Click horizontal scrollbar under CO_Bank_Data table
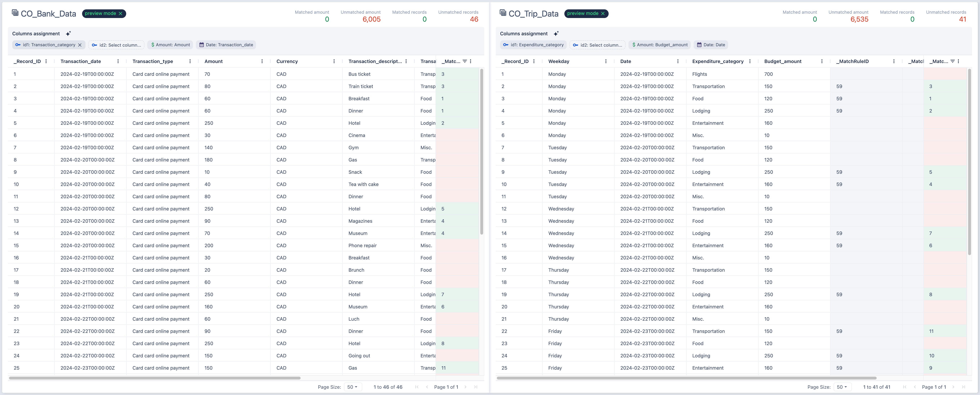Viewport: 980px width, 395px height. 154,378
